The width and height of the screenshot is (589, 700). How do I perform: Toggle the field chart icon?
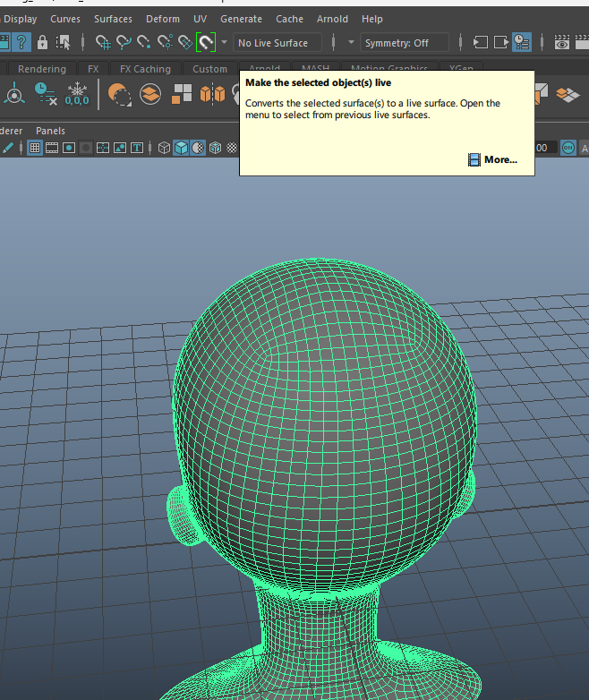pos(103,148)
